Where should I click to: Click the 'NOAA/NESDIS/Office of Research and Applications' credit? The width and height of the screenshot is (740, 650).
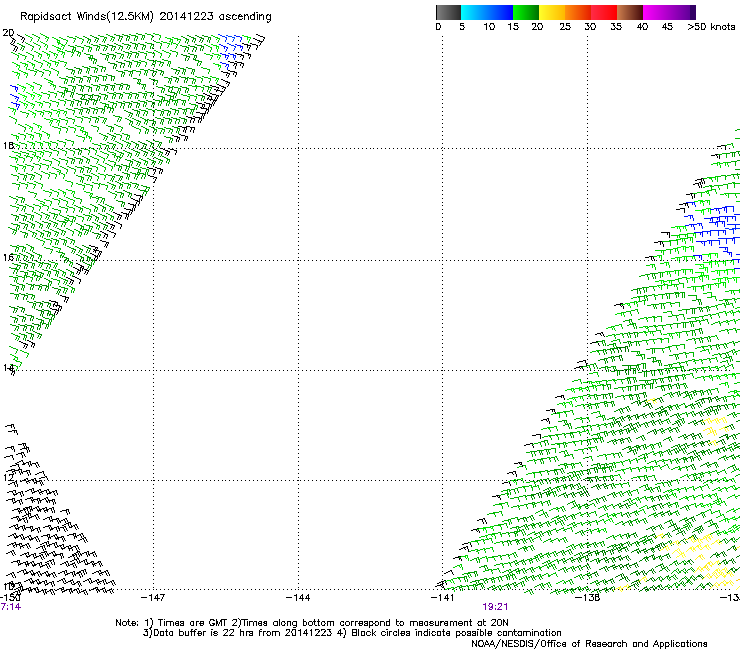coord(589,644)
